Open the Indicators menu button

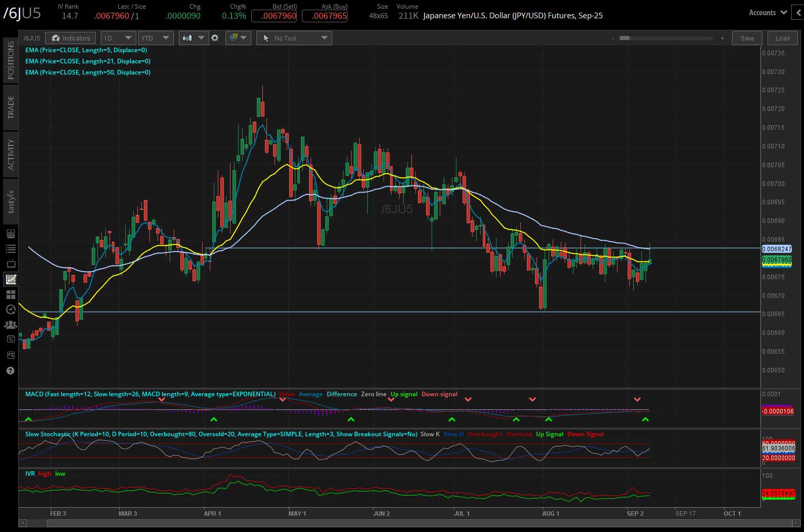coord(70,38)
